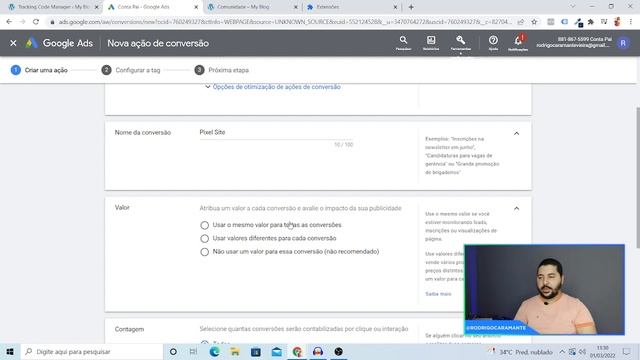Open Ferramentas tools and settings
Viewport: 640px width, 360px height.
pyautogui.click(x=460, y=42)
